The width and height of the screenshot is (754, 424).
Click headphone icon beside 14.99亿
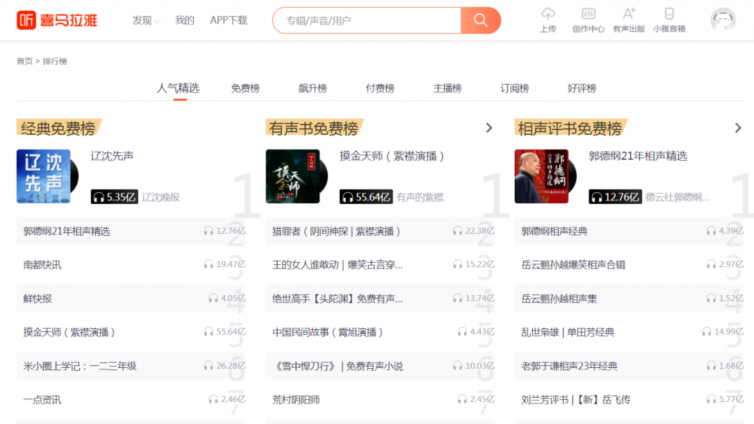pyautogui.click(x=706, y=332)
